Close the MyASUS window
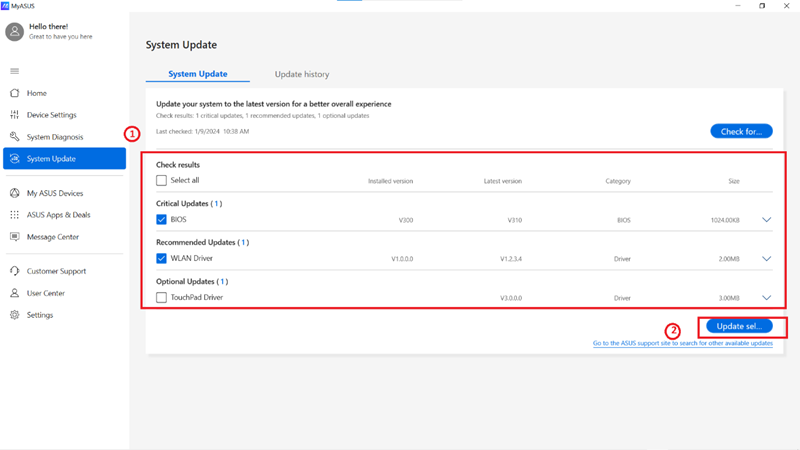The width and height of the screenshot is (800, 450). 787,6
